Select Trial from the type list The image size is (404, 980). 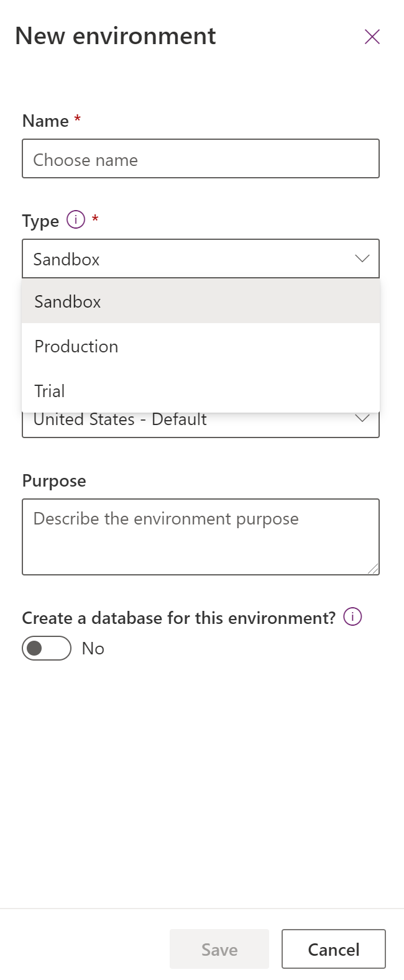coord(48,391)
